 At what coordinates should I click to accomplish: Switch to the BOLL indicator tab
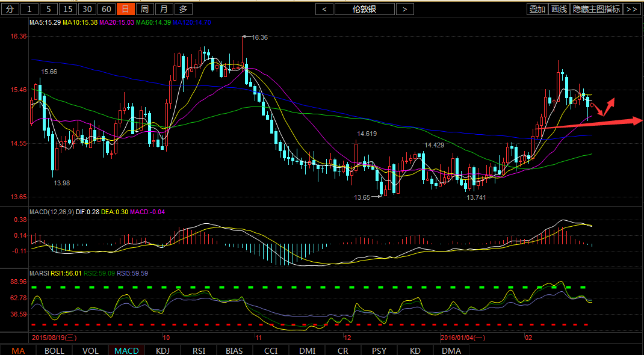coord(54,350)
